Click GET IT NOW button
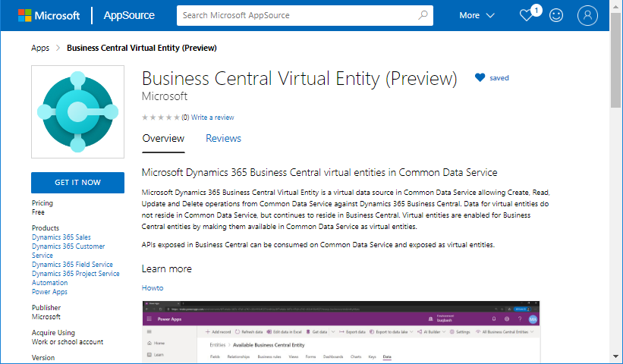 (x=78, y=183)
